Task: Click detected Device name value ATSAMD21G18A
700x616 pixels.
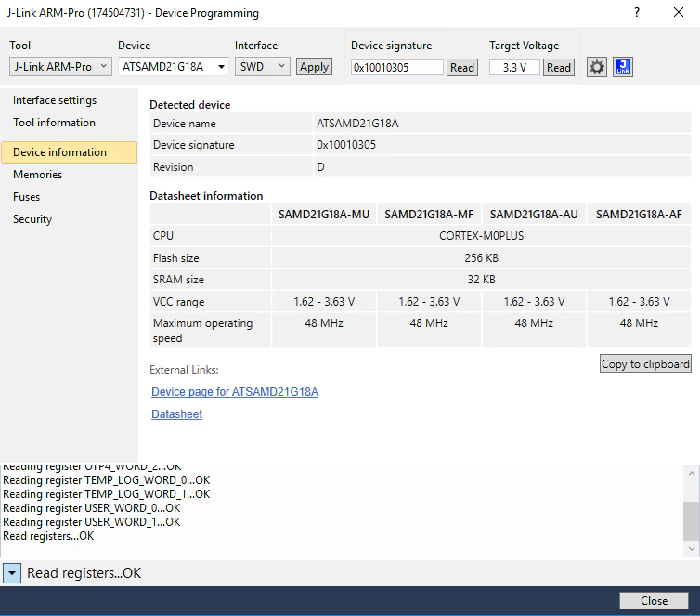Action: (x=357, y=124)
